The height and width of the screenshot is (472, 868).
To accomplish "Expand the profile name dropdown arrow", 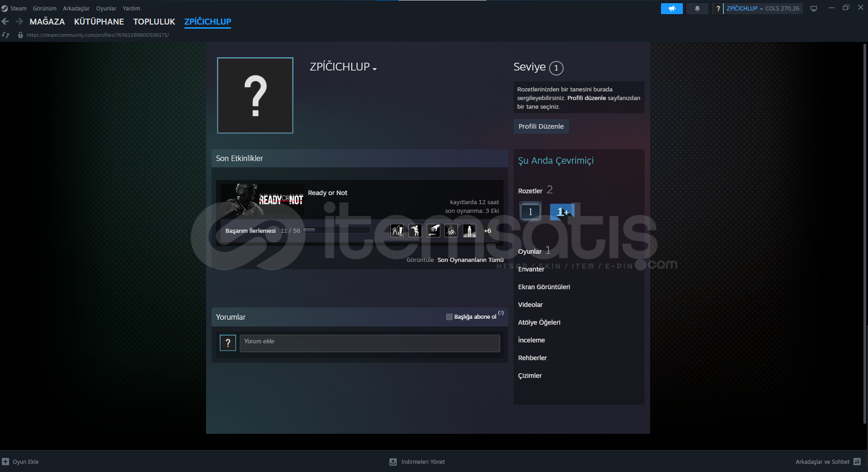I will 374,69.
